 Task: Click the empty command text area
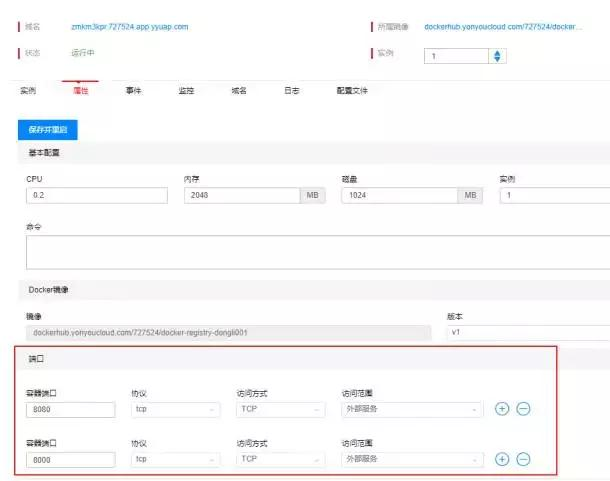pos(318,252)
